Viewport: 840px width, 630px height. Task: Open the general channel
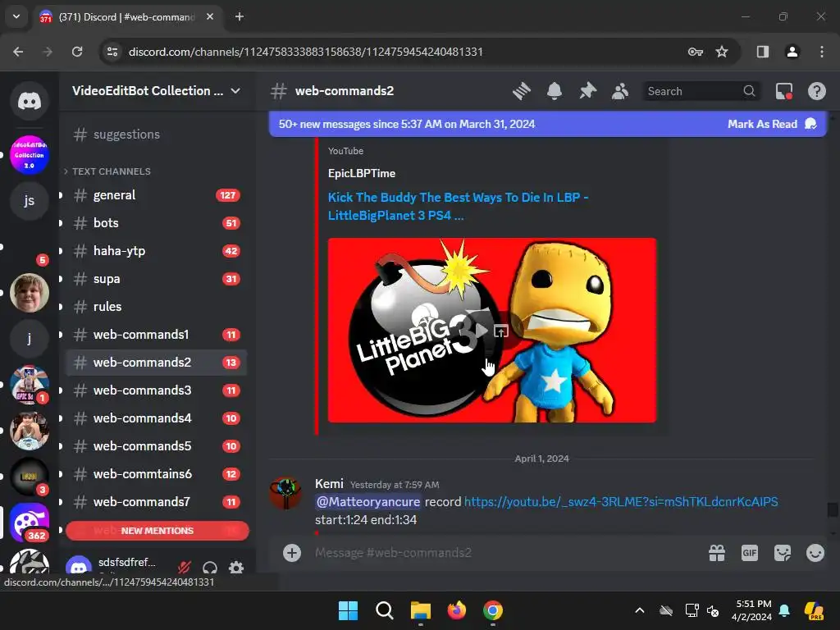(x=157, y=195)
